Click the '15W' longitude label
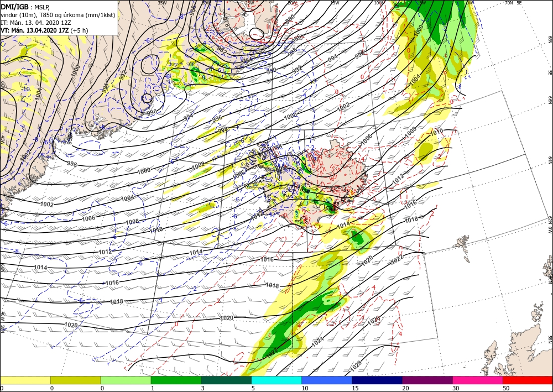Viewport: 553px width, 392px height. 335,3
